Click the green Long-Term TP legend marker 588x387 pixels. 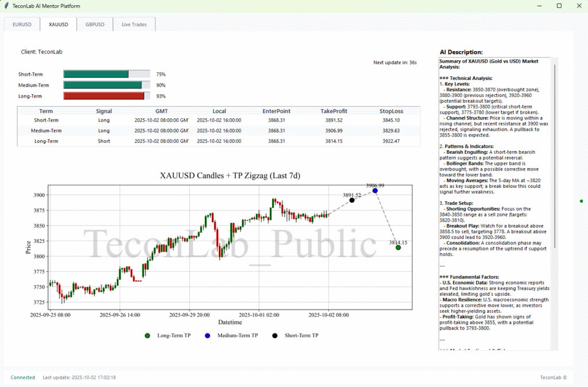tap(148, 335)
